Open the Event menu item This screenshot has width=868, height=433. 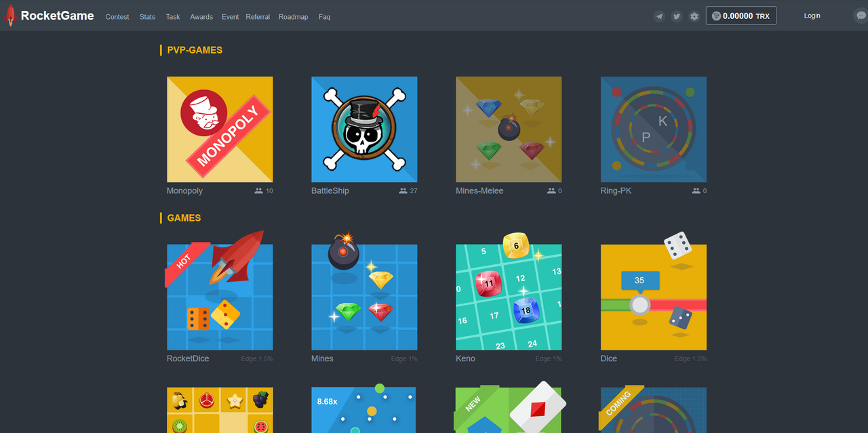click(x=231, y=17)
